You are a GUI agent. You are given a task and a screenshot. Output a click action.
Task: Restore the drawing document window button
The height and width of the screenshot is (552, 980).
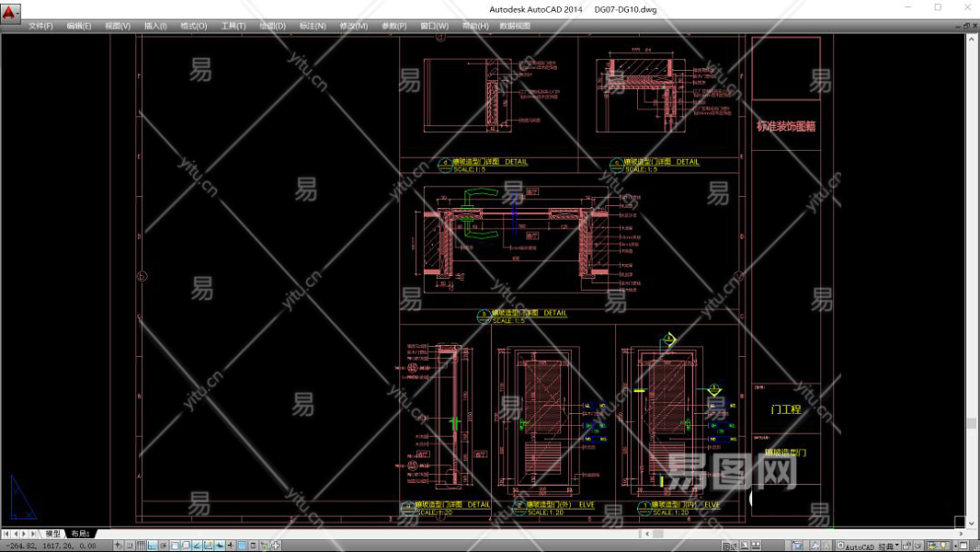coord(966,26)
